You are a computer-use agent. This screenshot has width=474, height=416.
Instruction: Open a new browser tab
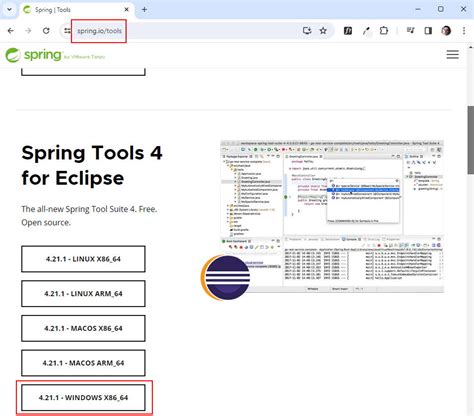pos(144,10)
